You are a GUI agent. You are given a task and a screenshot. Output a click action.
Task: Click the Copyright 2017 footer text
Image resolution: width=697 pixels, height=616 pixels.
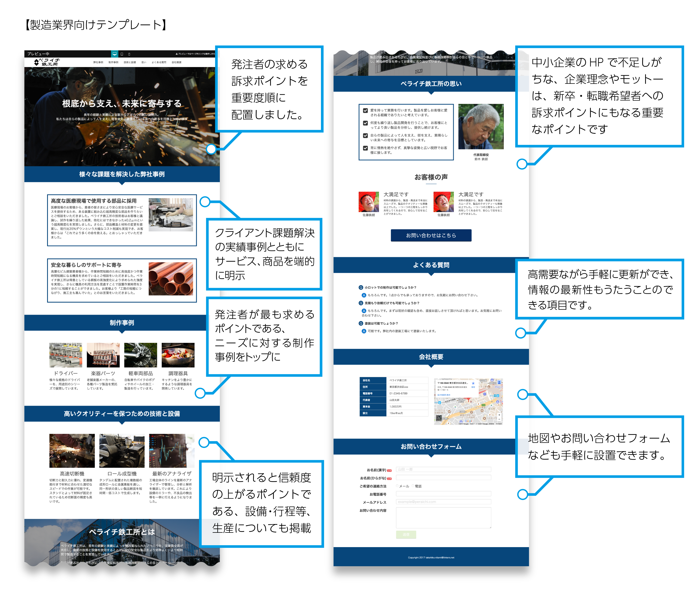431,557
